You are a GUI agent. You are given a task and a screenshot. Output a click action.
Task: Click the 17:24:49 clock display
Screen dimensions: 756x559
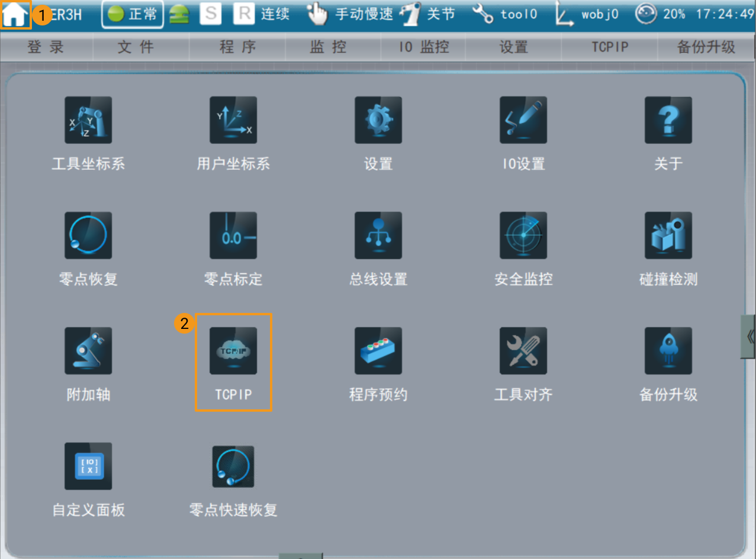pyautogui.click(x=725, y=14)
